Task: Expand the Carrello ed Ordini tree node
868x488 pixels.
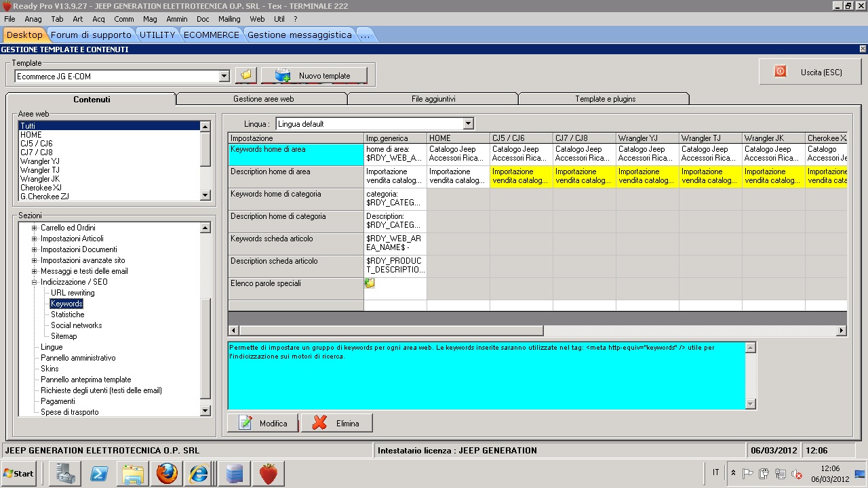Action: (34, 228)
